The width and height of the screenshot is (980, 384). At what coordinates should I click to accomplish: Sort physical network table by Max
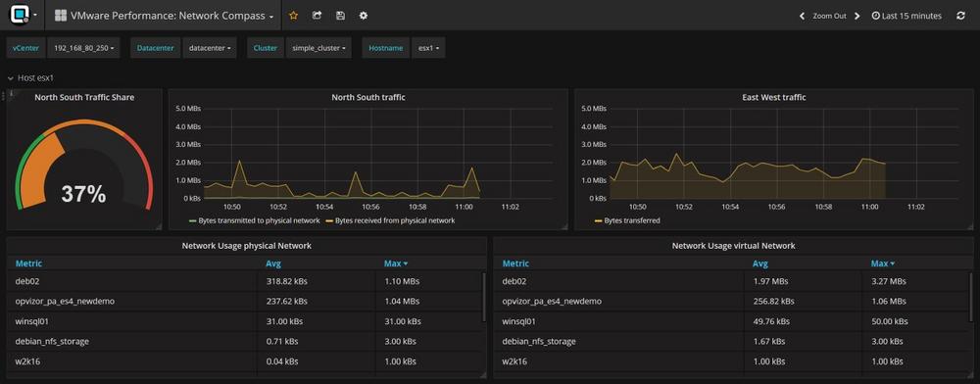(396, 264)
